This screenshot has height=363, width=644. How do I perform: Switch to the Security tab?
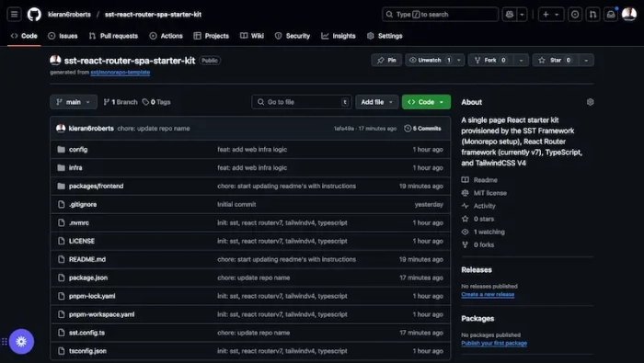(293, 36)
